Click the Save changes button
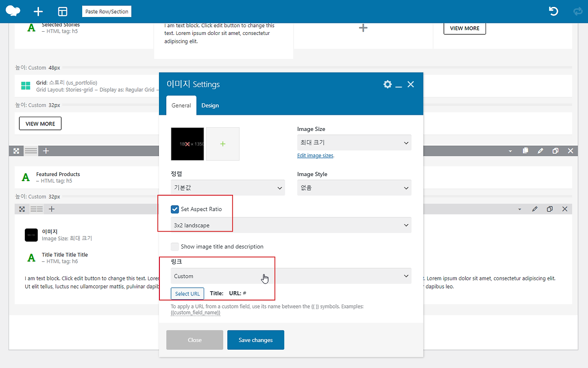588x368 pixels. click(256, 340)
